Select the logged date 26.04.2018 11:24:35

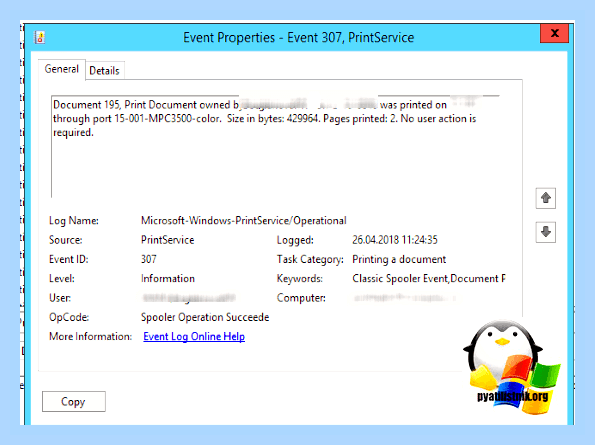395,240
